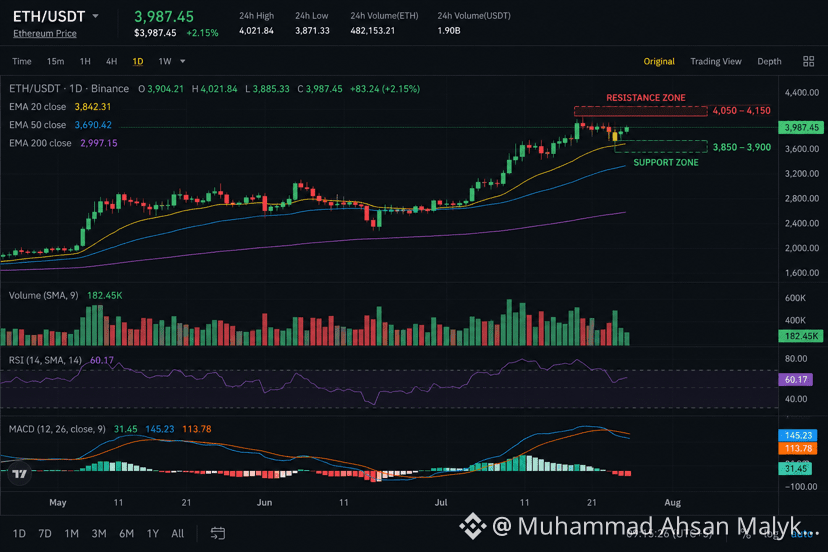
Task: Click the orange 113.78 signal axis label
Action: click(798, 448)
